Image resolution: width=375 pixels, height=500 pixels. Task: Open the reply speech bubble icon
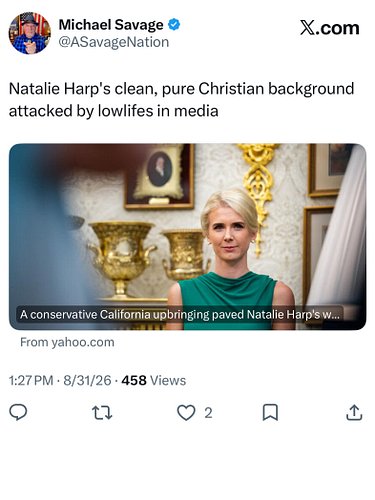[18, 413]
